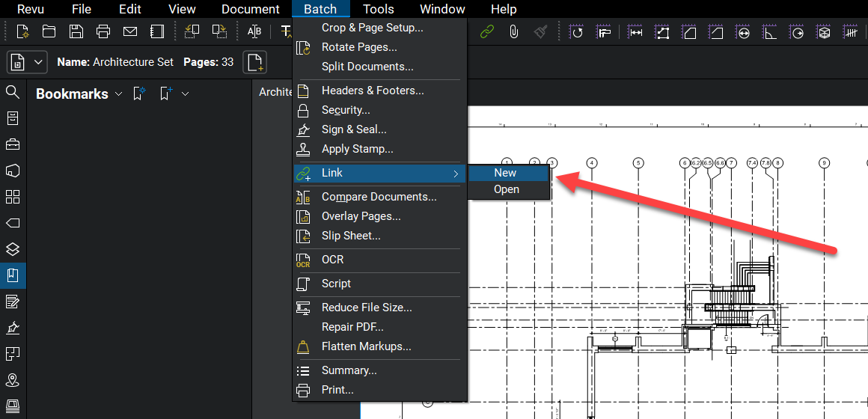Click the Add Pages to Set button
Viewport: 868px width, 419px height.
click(254, 62)
